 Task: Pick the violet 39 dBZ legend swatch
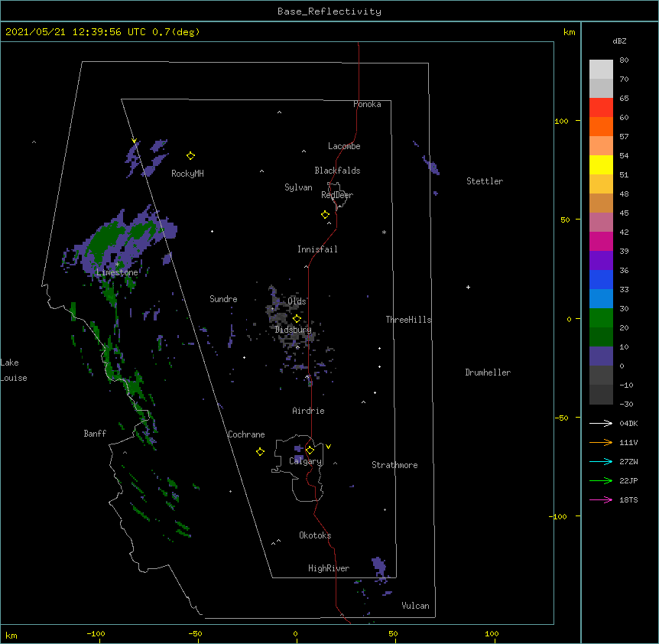tap(601, 261)
